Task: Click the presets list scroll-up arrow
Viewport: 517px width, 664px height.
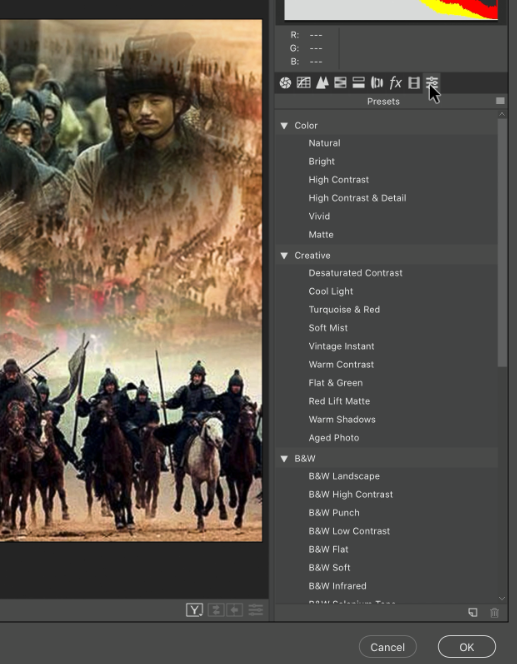Action: click(x=502, y=114)
